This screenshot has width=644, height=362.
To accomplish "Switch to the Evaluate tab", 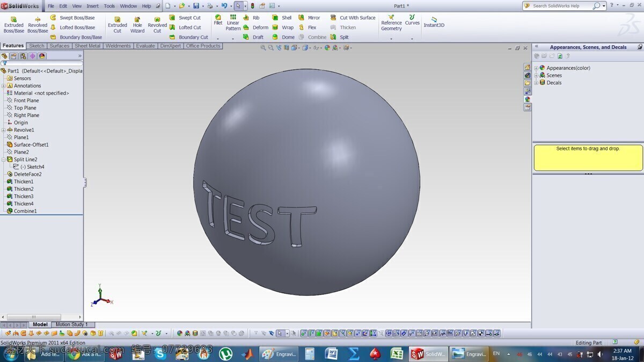I will point(145,46).
